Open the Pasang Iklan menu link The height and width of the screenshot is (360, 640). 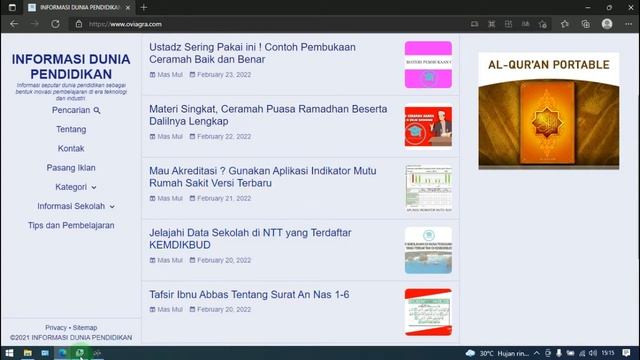[71, 168]
